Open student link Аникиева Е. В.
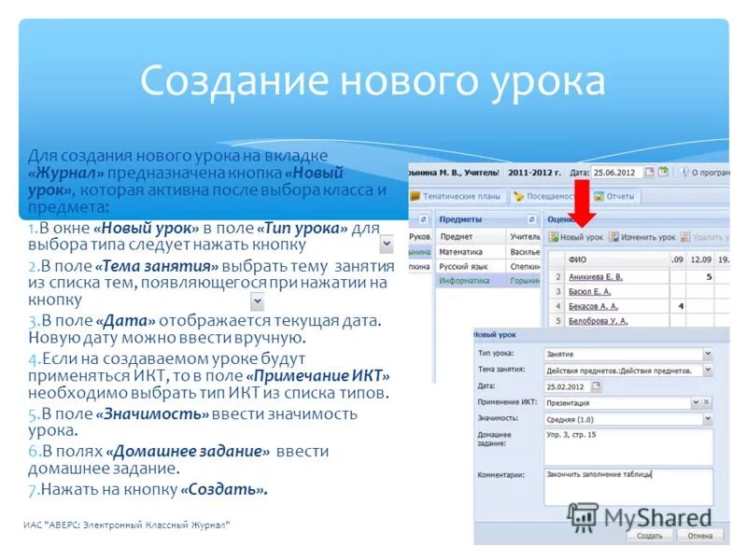Image resolution: width=747 pixels, height=560 pixels. pos(596,276)
